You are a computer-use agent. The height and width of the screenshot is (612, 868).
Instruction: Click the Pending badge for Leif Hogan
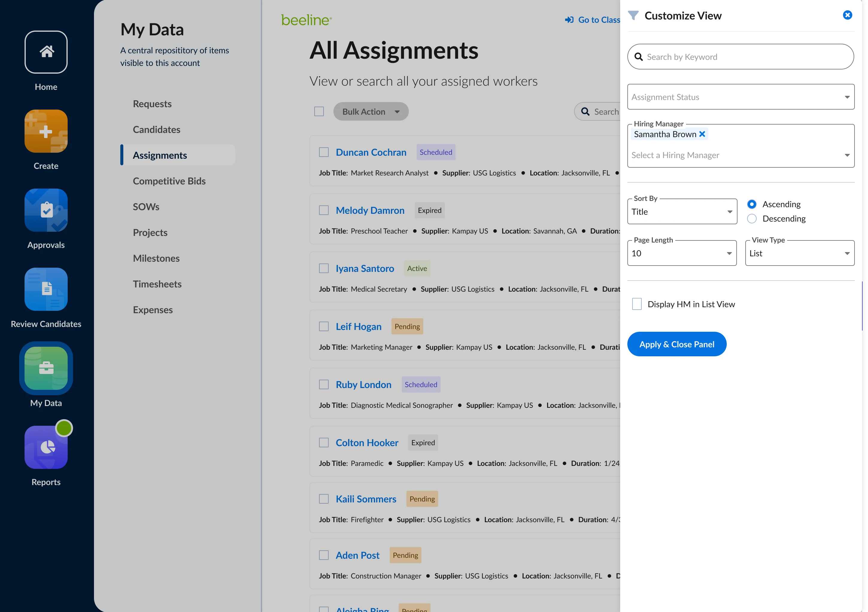(407, 326)
